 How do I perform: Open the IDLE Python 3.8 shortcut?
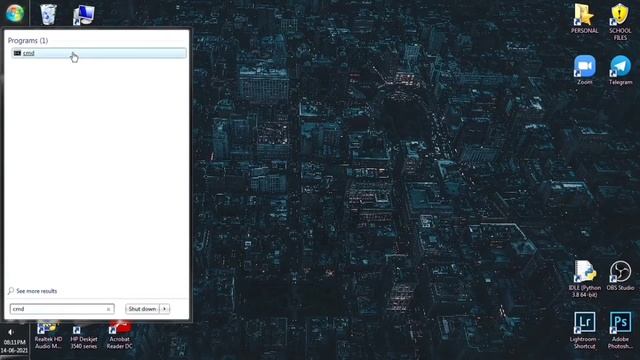click(x=584, y=279)
